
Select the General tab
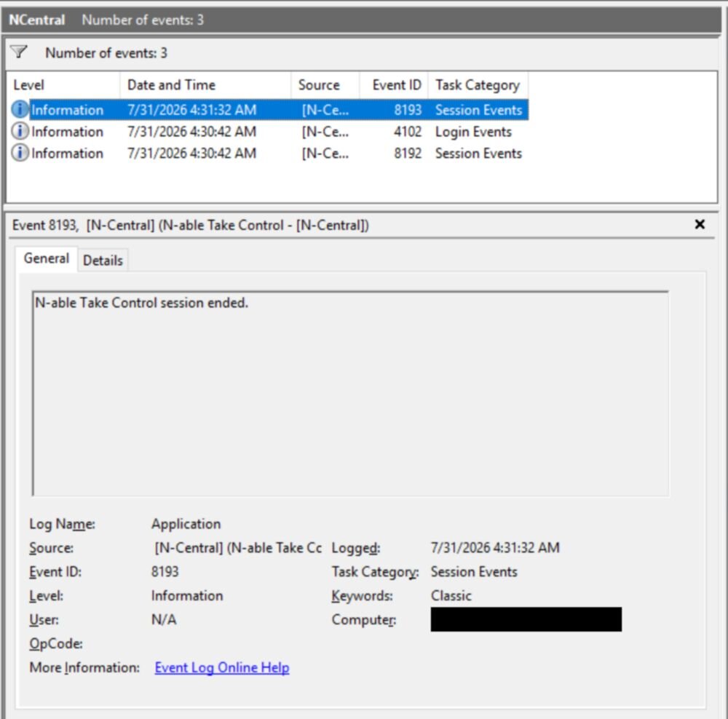tap(47, 258)
